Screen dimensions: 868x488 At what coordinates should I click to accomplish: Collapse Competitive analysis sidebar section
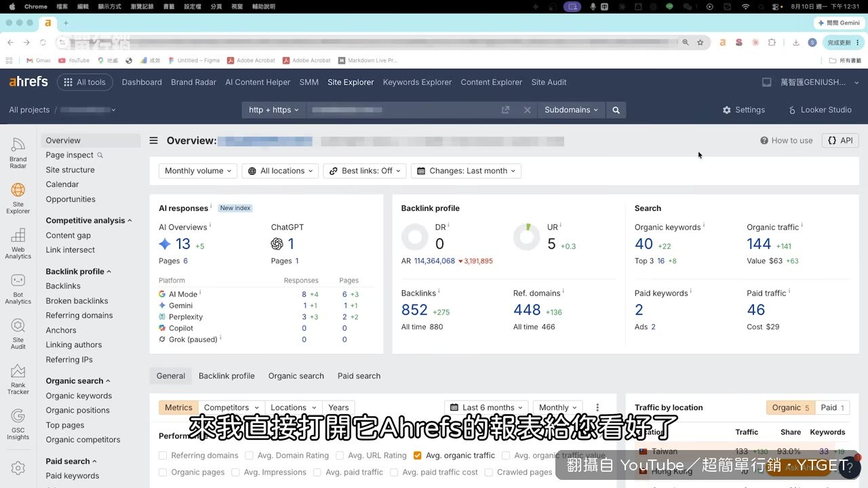point(89,220)
